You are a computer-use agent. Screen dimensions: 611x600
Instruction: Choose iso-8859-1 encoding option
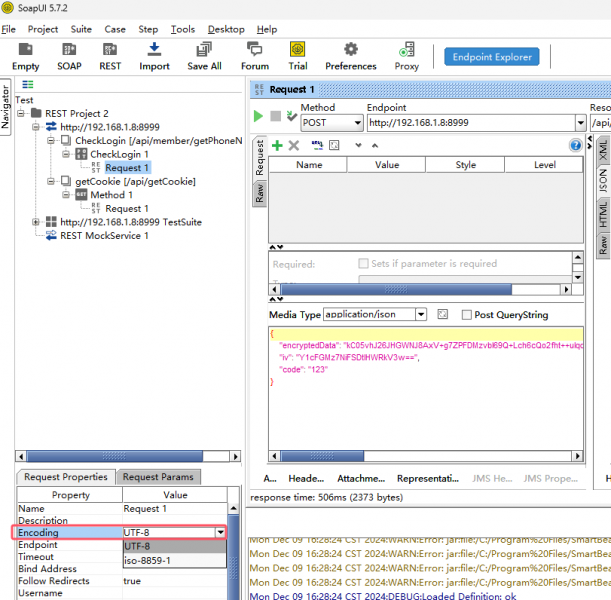coord(175,560)
